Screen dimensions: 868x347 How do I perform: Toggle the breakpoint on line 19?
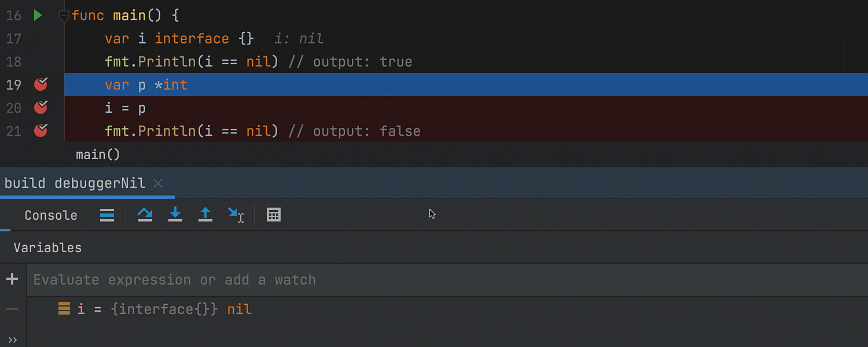pyautogui.click(x=41, y=84)
